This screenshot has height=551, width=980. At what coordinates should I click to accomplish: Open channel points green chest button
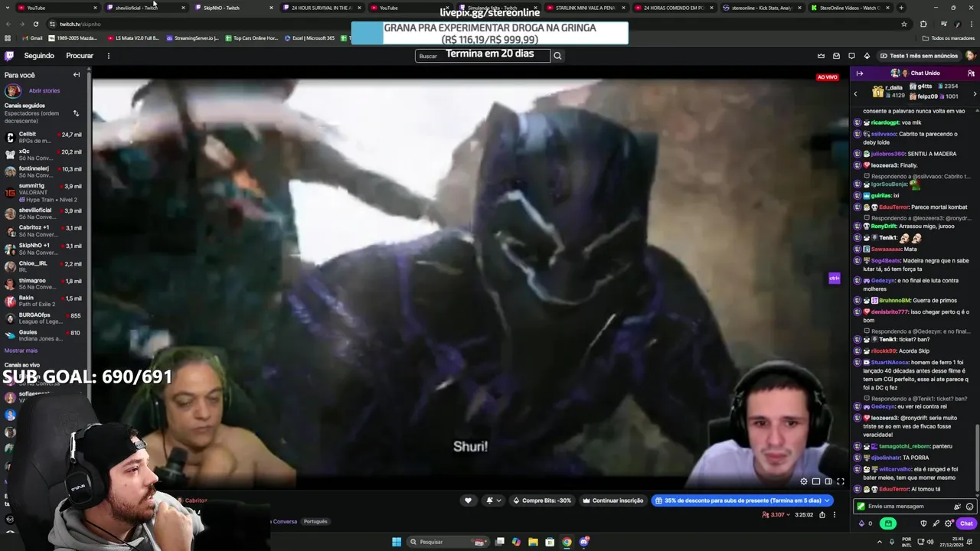click(x=888, y=523)
